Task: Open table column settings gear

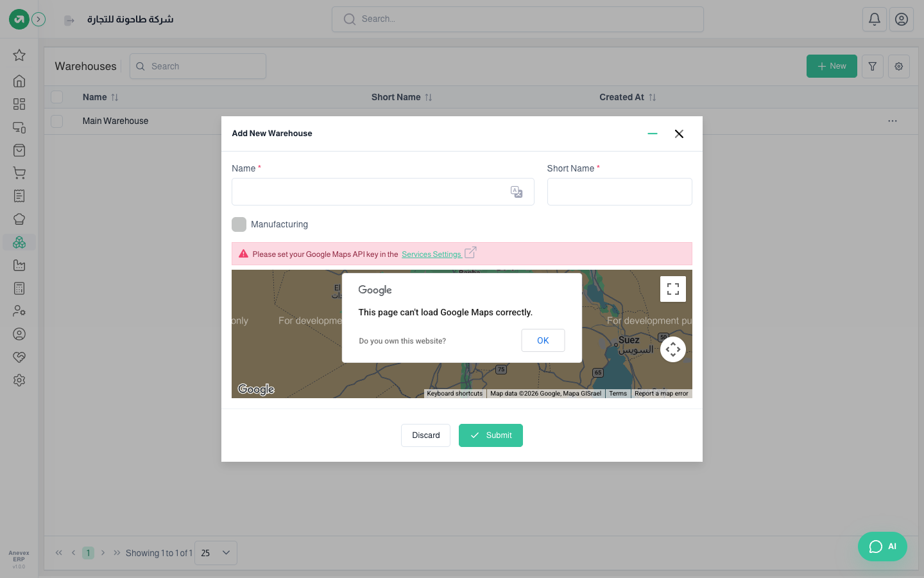Action: coord(899,66)
